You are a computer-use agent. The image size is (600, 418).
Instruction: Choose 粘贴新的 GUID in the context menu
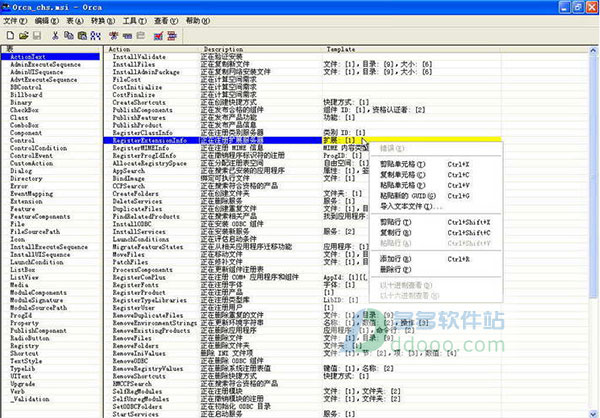tap(435, 196)
